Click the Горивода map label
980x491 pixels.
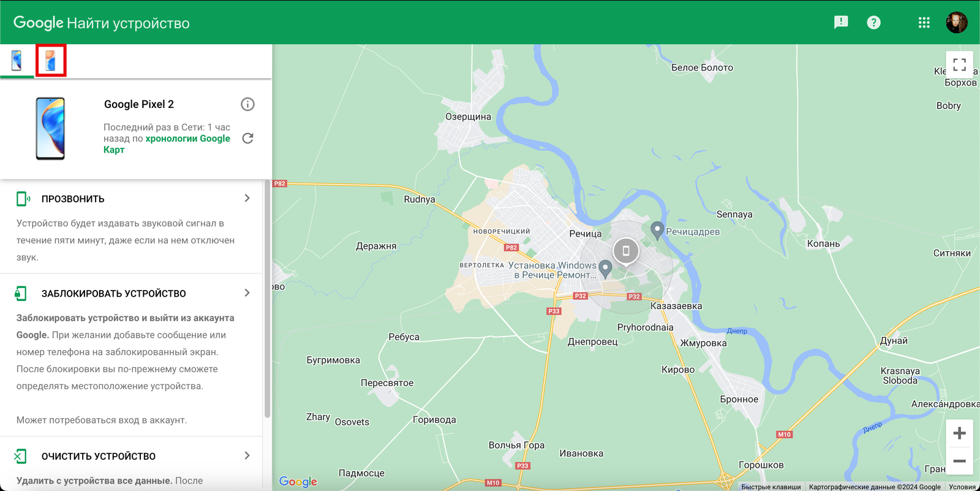(434, 419)
